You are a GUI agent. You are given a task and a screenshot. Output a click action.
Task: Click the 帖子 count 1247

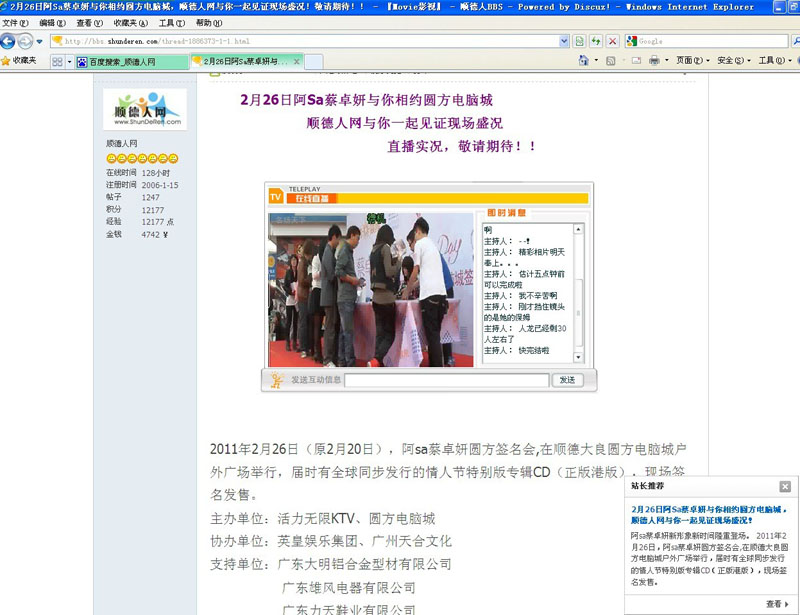pos(151,197)
